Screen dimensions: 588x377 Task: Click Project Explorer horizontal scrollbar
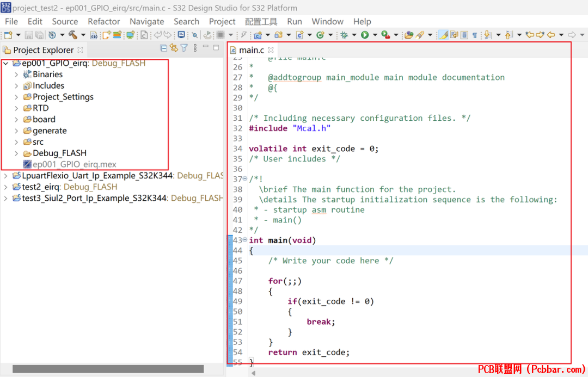pyautogui.click(x=108, y=369)
